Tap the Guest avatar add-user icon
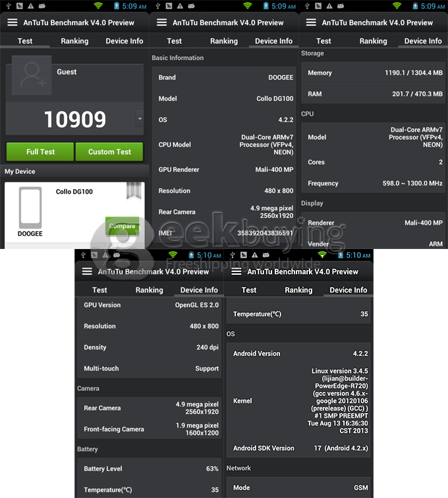 [x=31, y=76]
